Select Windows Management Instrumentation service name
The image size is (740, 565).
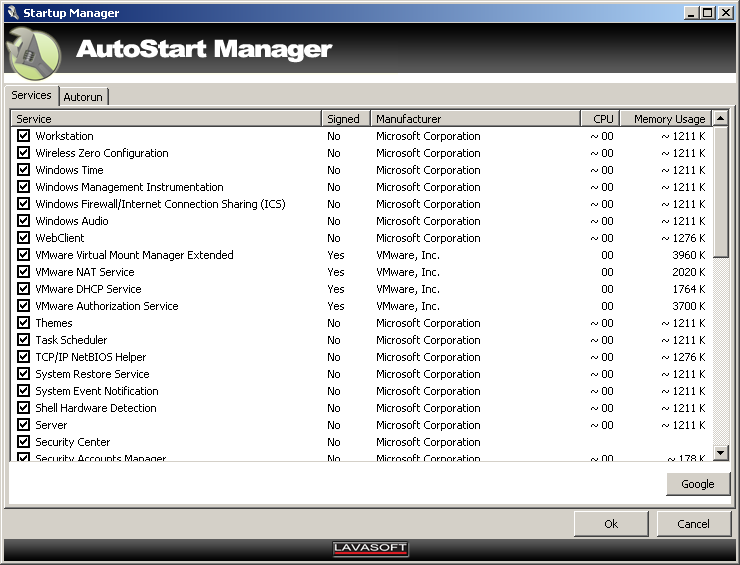[x=129, y=187]
